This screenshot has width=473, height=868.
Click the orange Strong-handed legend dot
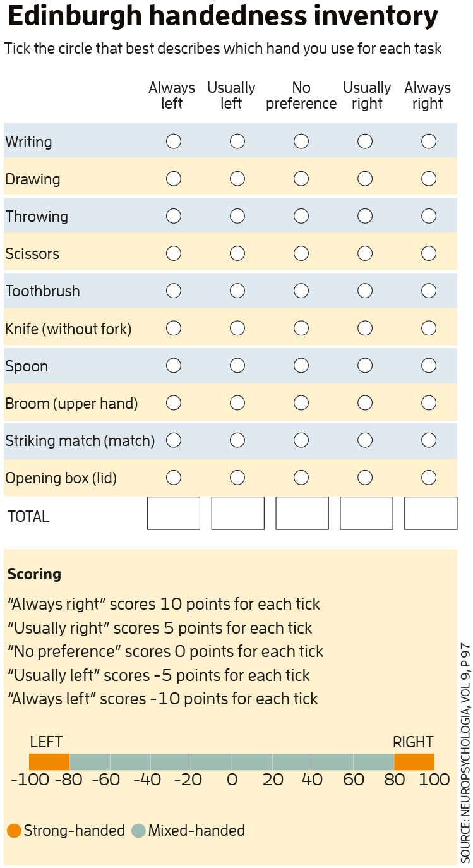14,830
